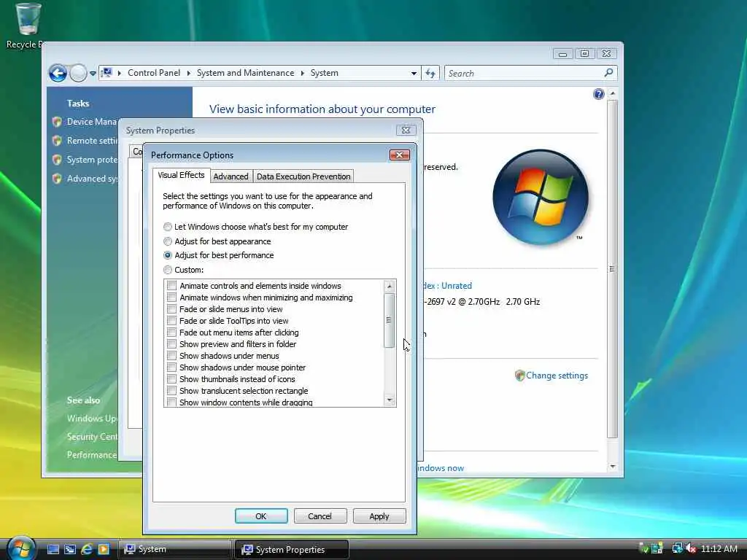Click the muted volume icon in system tray
The image size is (747, 560).
(x=690, y=548)
